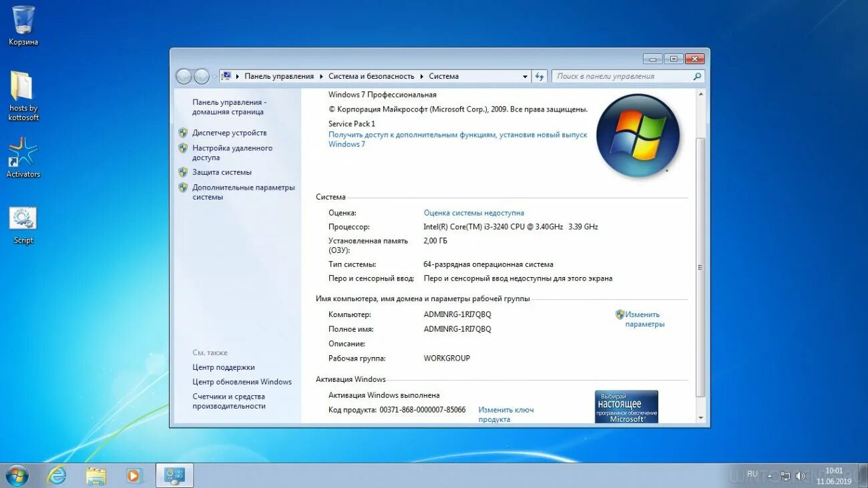
Task: Launch the Activators desktop shortcut
Action: pyautogui.click(x=23, y=158)
